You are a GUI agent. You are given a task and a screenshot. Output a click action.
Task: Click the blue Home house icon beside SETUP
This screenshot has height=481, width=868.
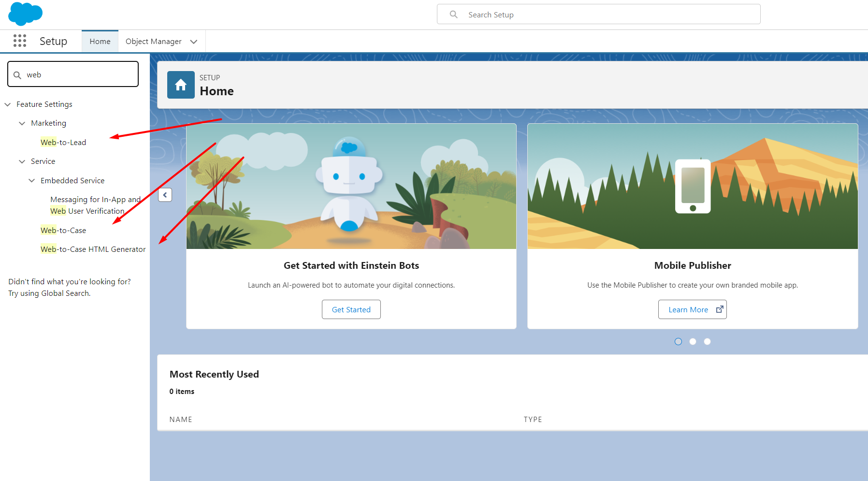pyautogui.click(x=180, y=85)
